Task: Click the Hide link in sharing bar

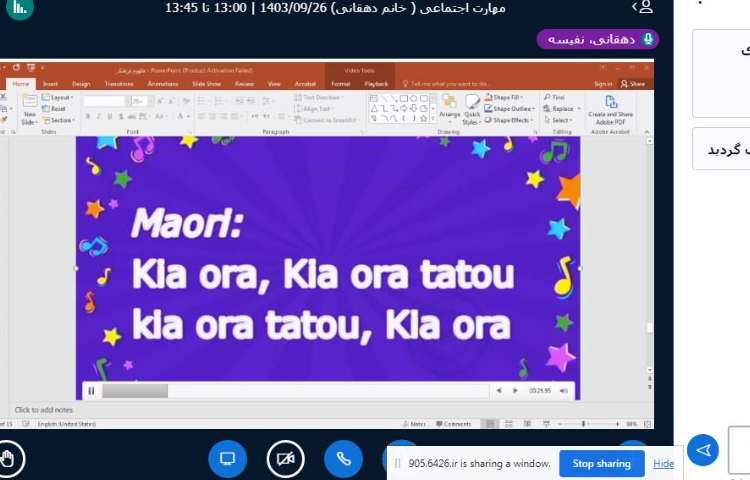Action: pos(663,463)
